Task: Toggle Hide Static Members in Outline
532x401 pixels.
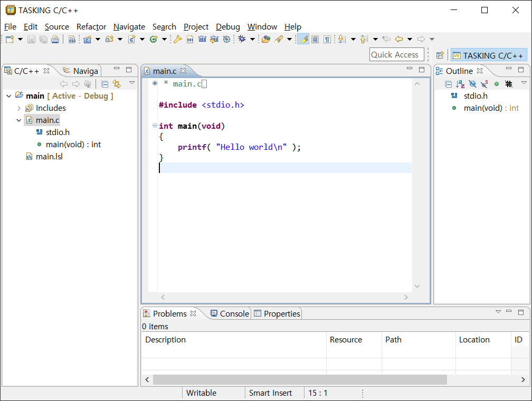Action: (x=484, y=84)
